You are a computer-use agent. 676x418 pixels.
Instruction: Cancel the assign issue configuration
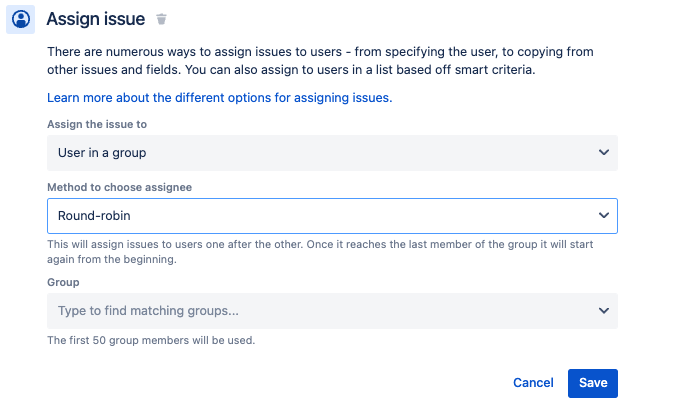(533, 383)
